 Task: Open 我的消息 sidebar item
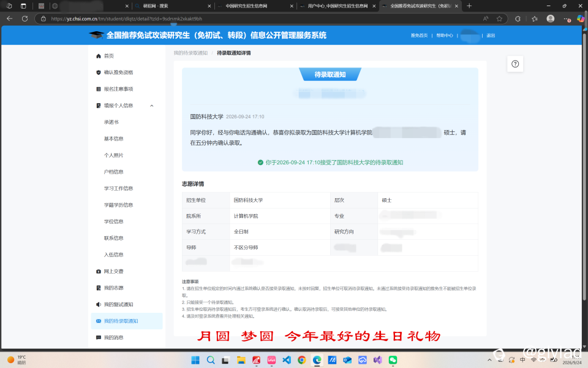point(114,337)
